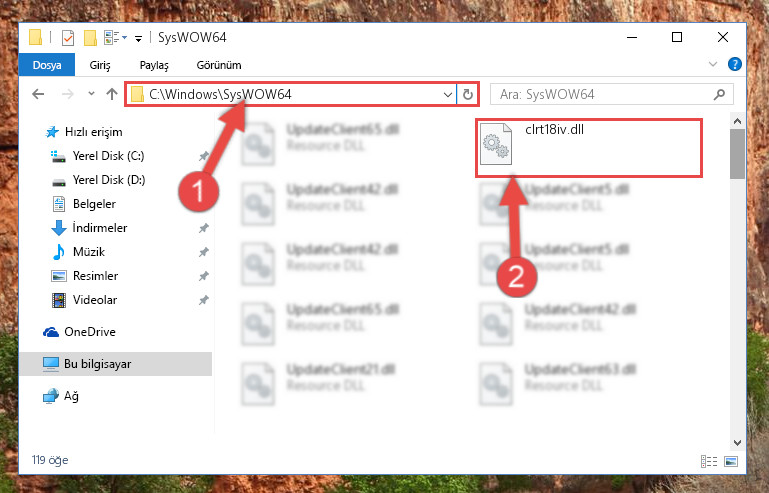Go up one folder level

click(112, 94)
